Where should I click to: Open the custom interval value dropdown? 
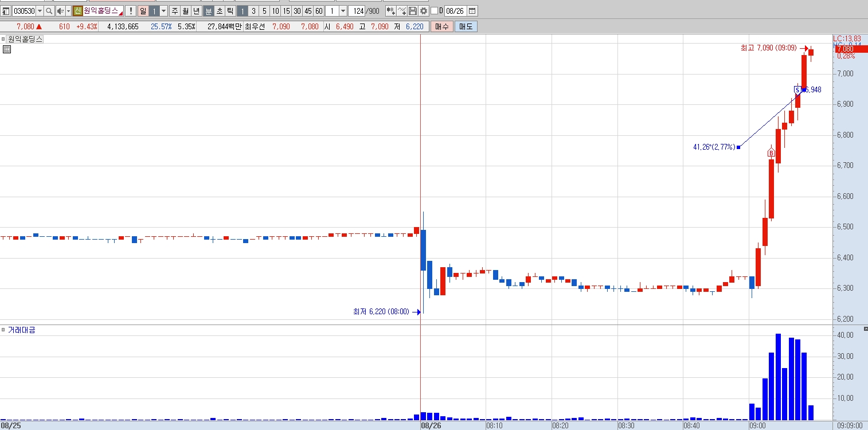pos(343,11)
